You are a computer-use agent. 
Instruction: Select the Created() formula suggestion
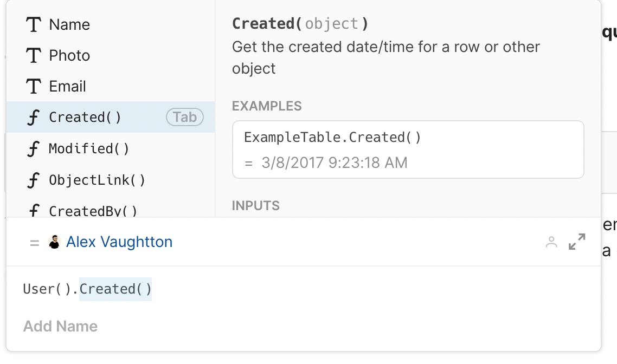(x=85, y=117)
